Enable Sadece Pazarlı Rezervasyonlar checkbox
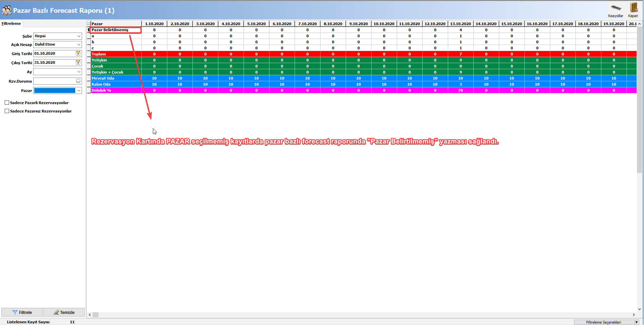 pos(7,103)
